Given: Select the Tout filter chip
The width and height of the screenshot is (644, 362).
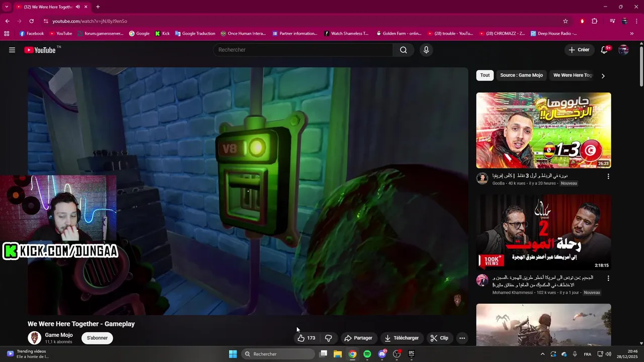Looking at the screenshot, I should 485,75.
